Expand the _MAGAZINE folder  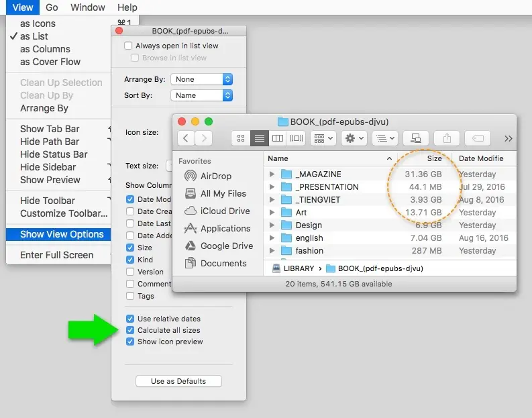coord(272,174)
